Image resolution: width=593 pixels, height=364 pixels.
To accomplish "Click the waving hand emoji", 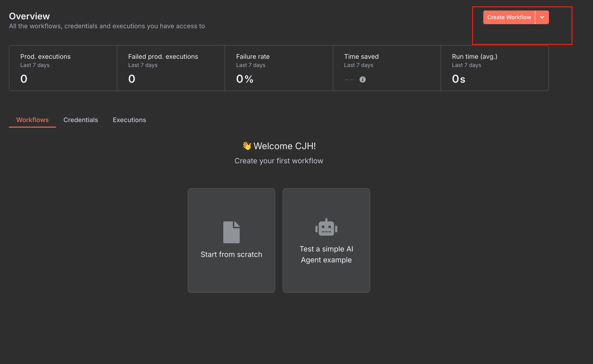I will coord(247,146).
